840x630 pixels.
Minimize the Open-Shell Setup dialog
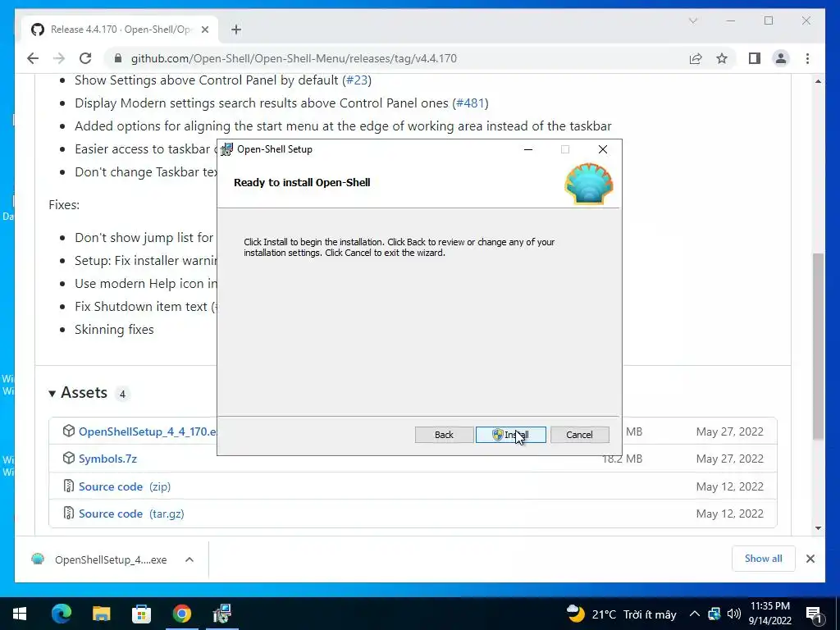528,149
